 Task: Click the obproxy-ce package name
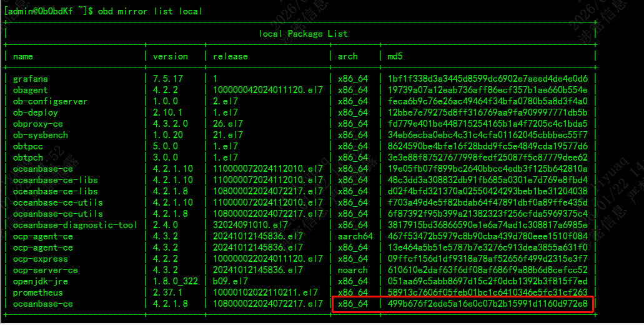click(x=38, y=124)
